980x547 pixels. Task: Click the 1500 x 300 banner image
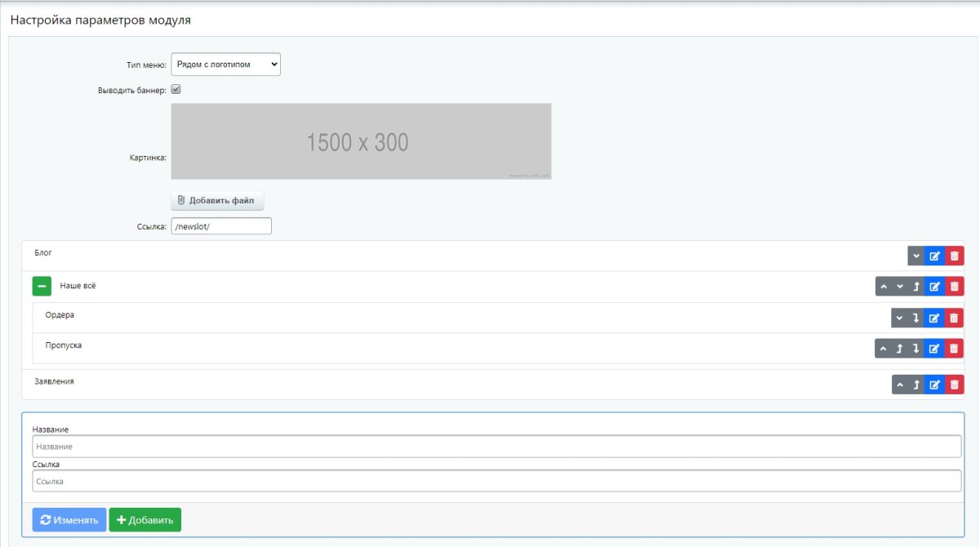[360, 141]
